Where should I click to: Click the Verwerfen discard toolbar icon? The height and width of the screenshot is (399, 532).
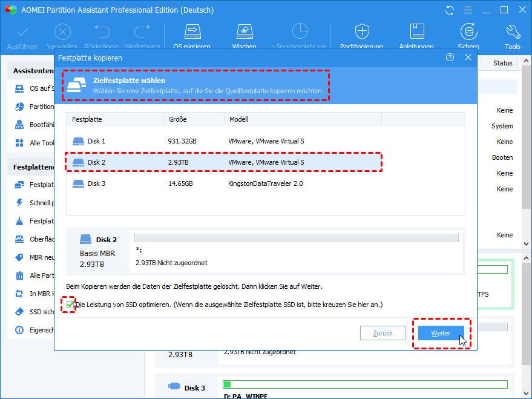click(x=62, y=33)
